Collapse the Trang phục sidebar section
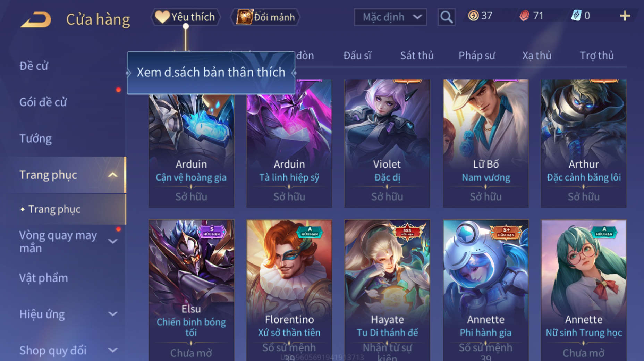This screenshot has height=361, width=644. [112, 175]
